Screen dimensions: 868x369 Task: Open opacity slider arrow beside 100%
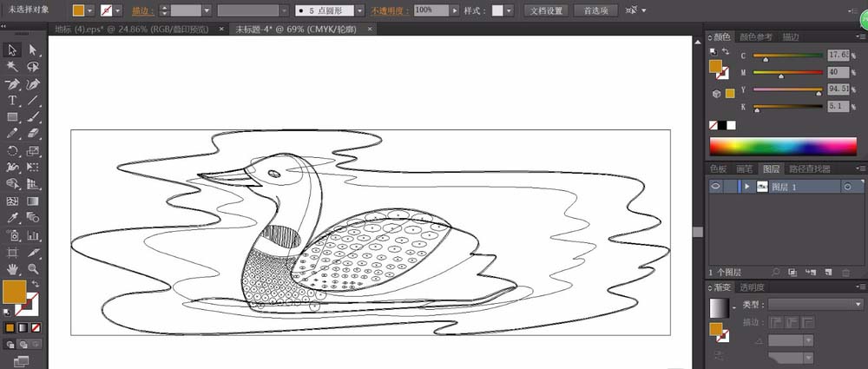(x=455, y=10)
